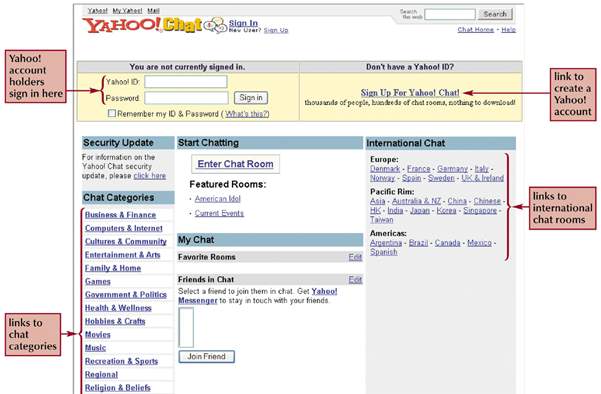This screenshot has height=394, width=601.
Task: Click the Join Friend button
Action: pyautogui.click(x=207, y=356)
